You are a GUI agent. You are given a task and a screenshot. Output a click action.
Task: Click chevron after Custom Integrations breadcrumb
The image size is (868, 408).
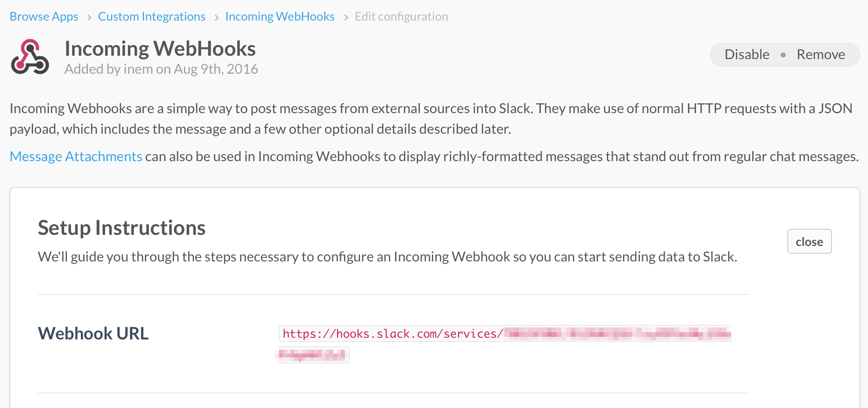pos(216,17)
